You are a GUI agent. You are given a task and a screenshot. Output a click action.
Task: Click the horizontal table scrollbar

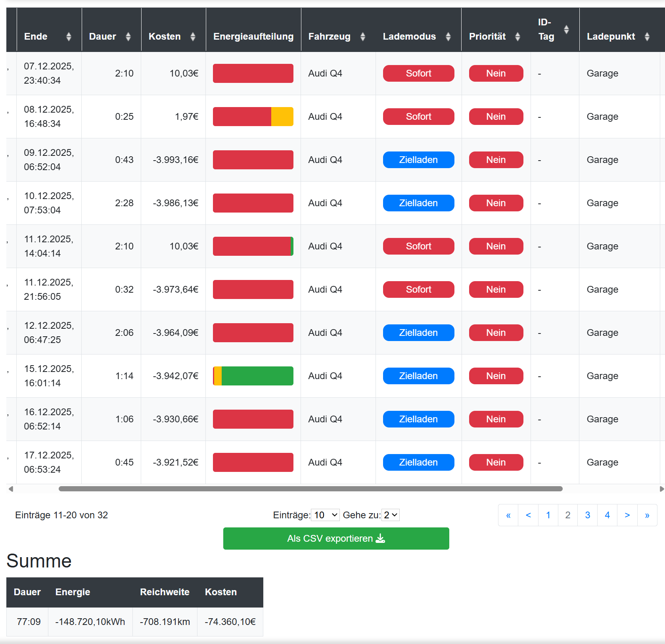[310, 489]
